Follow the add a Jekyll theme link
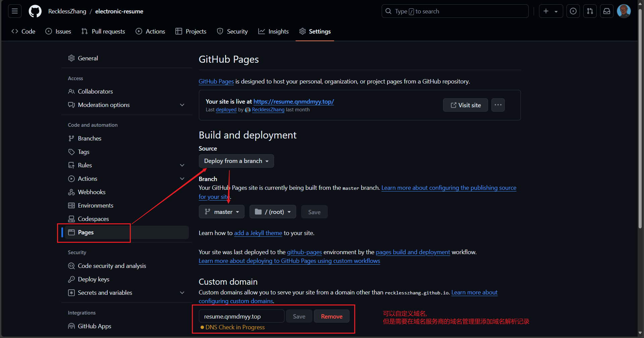This screenshot has width=644, height=338. pos(258,233)
